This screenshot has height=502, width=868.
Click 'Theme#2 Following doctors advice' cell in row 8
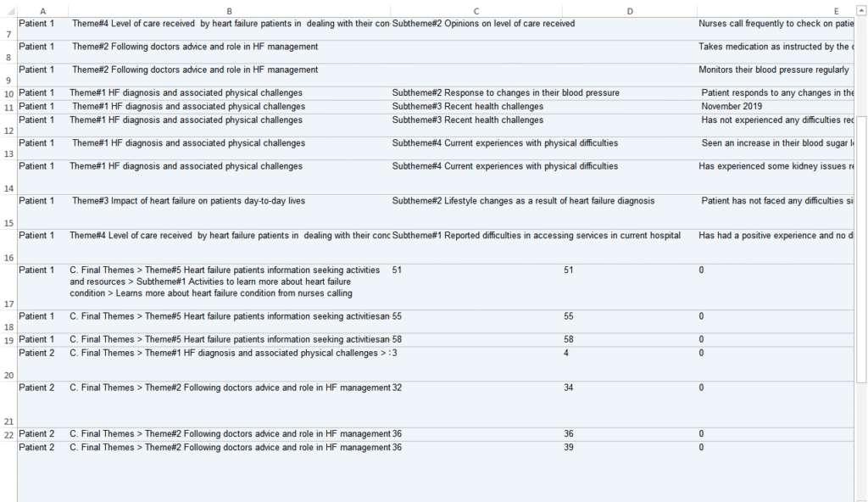click(229, 52)
